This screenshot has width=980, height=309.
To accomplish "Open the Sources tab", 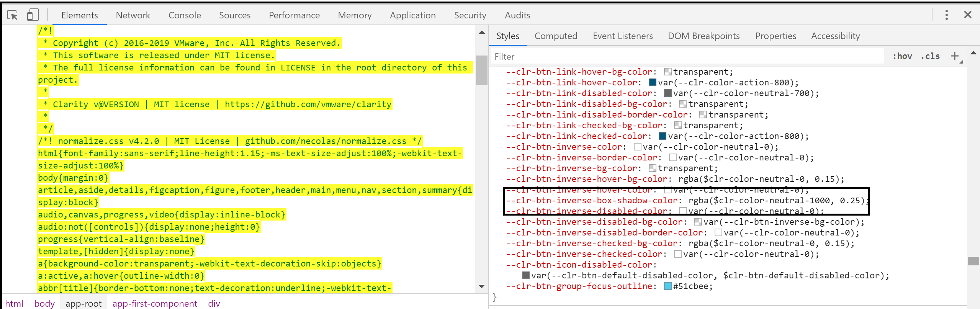I will click(x=235, y=15).
